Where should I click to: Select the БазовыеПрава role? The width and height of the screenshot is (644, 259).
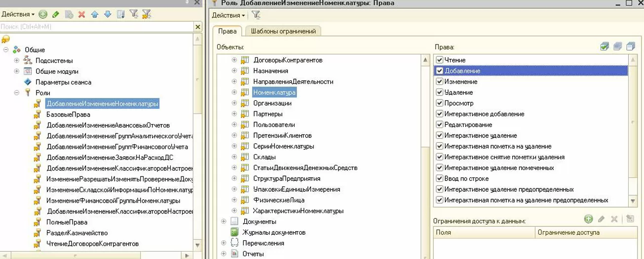pyautogui.click(x=68, y=114)
